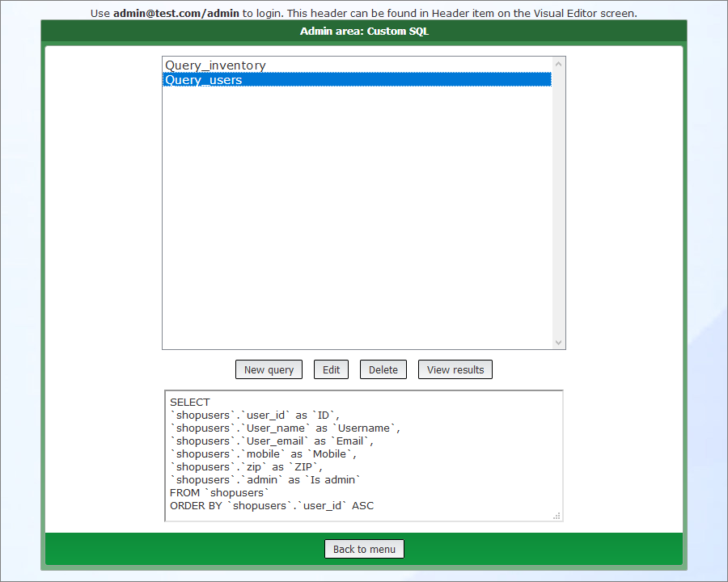Click the Back to menu button
The width and height of the screenshot is (728, 582).
[x=364, y=549]
